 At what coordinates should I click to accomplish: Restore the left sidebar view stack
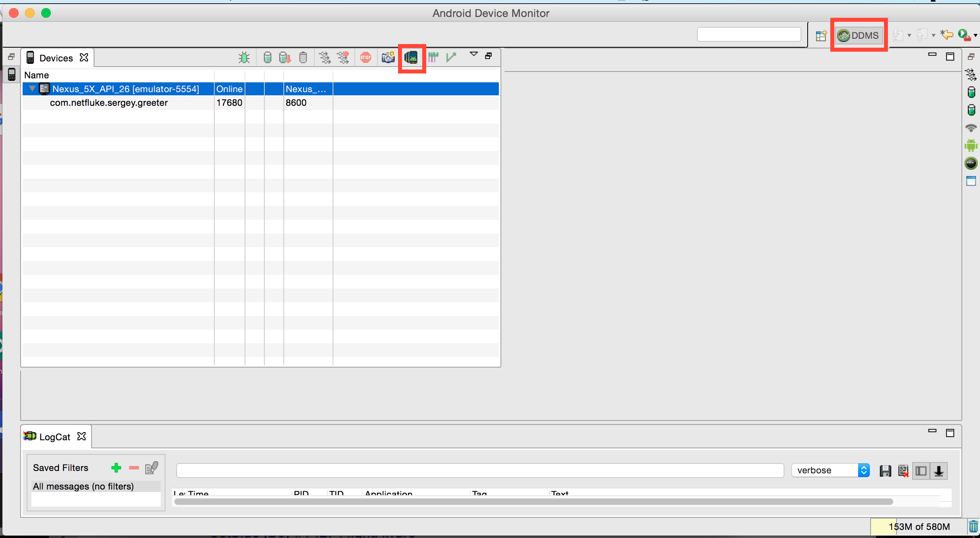pyautogui.click(x=11, y=57)
